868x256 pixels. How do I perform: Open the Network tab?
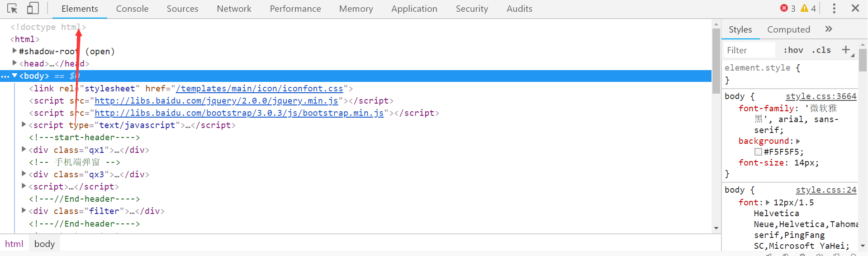pos(234,9)
